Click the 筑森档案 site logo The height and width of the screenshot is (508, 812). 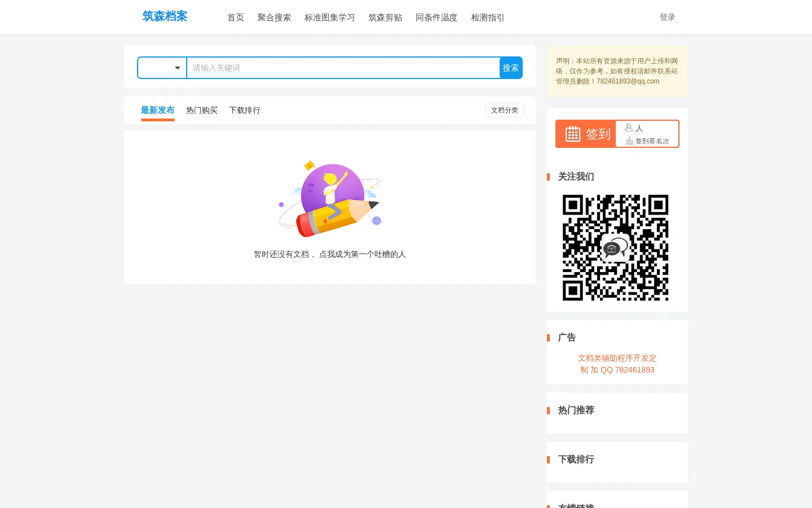[165, 16]
